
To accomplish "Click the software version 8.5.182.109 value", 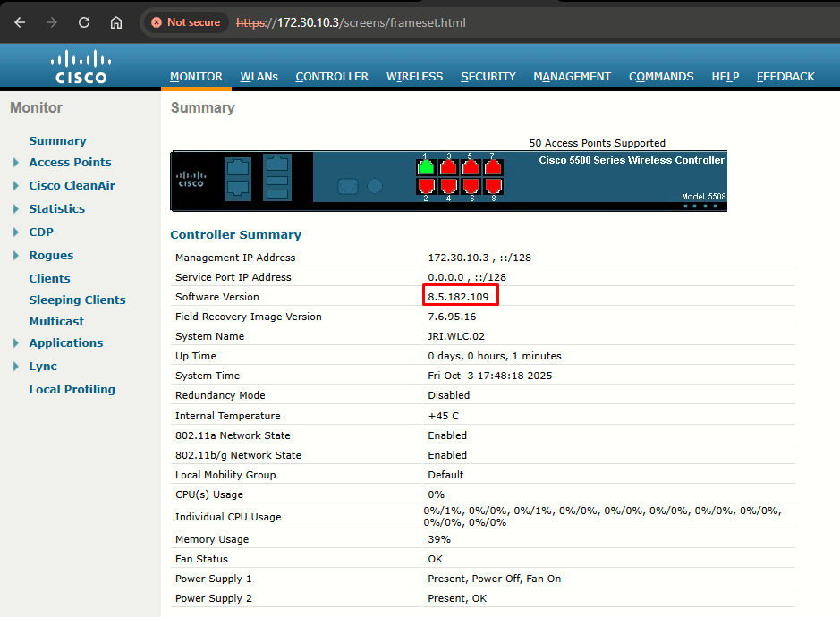I will pyautogui.click(x=458, y=297).
